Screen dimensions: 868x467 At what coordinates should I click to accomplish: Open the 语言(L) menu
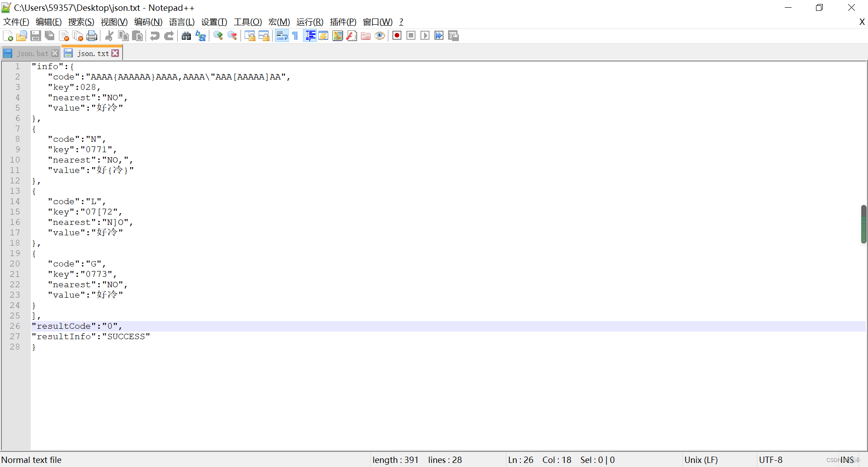pyautogui.click(x=182, y=22)
